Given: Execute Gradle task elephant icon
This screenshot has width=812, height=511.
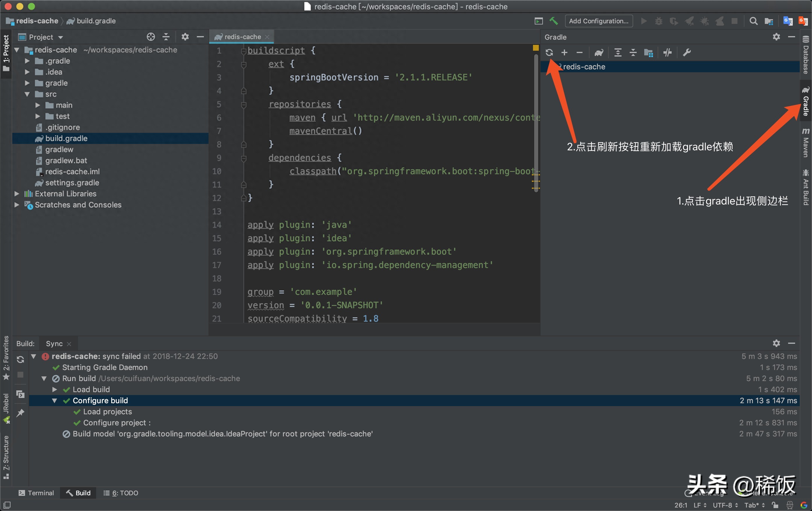Looking at the screenshot, I should (599, 52).
